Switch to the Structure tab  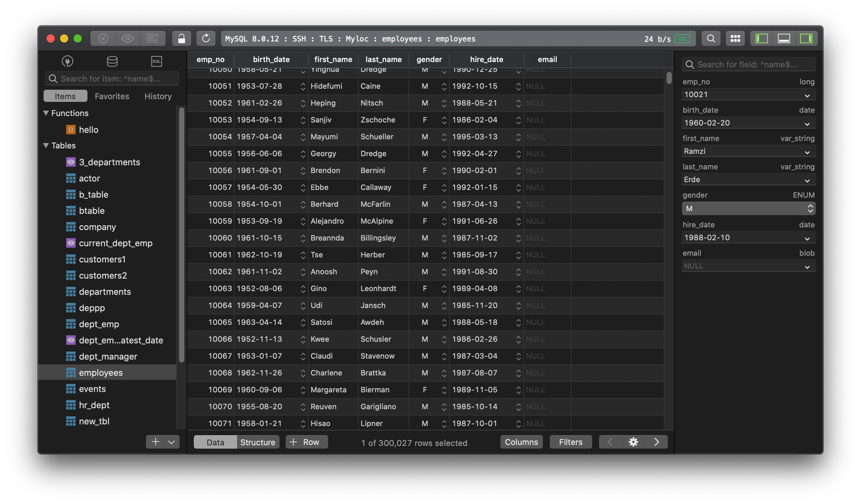(x=257, y=442)
